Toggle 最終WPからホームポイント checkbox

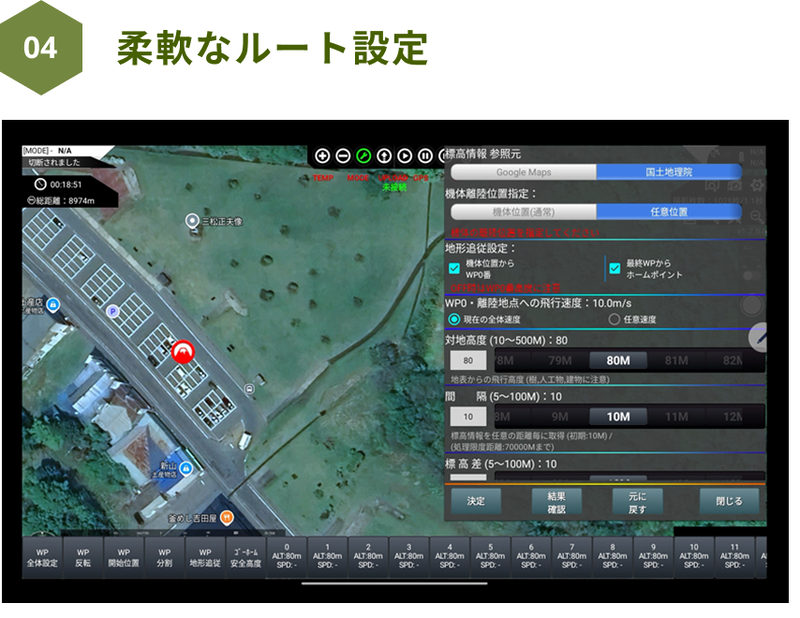click(x=614, y=268)
